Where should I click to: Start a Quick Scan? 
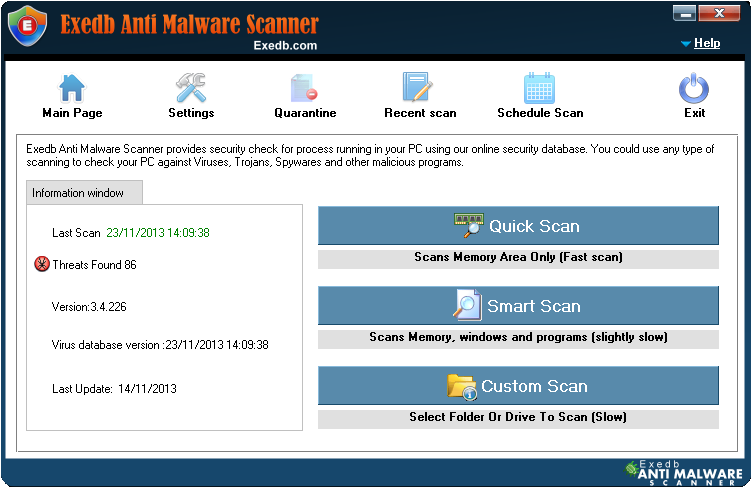tap(518, 226)
